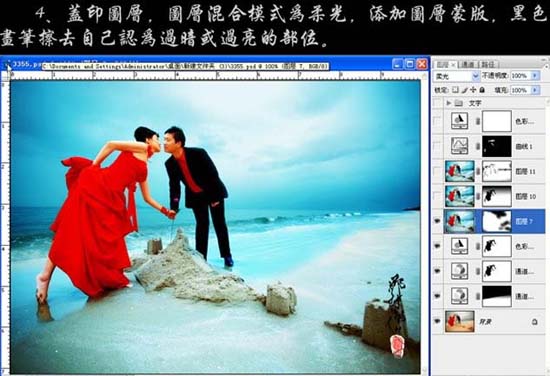
Task: Expand the 文字 group triangle
Action: click(x=449, y=103)
